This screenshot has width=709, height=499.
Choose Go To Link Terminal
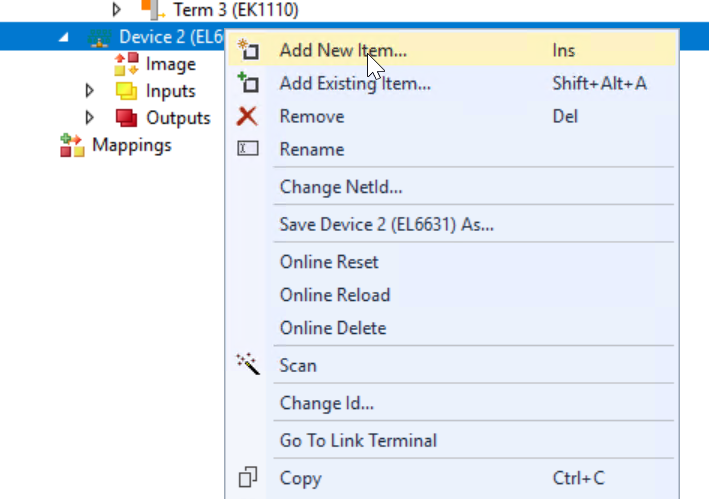pos(452,440)
